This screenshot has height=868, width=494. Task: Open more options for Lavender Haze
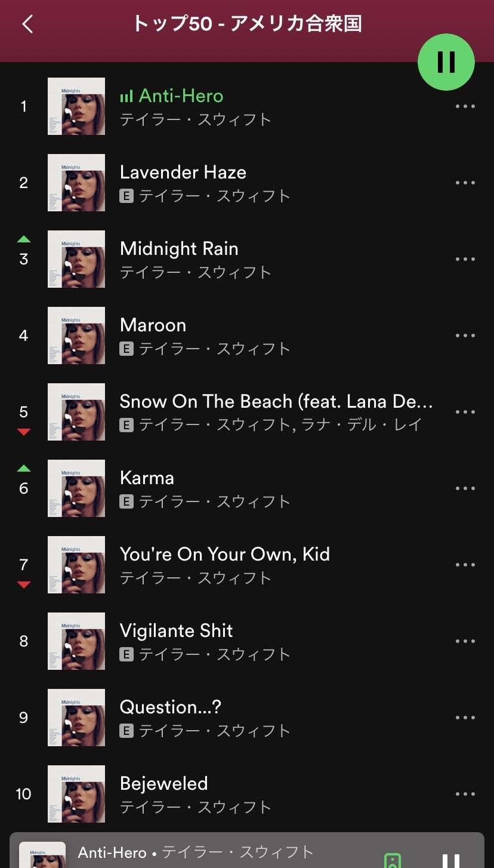tap(465, 183)
